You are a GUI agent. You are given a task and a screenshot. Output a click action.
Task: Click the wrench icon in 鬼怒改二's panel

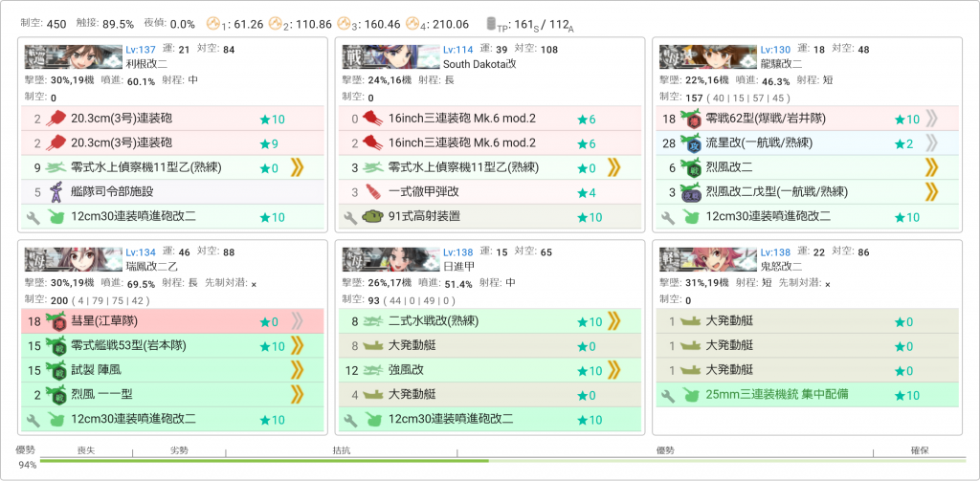point(667,395)
